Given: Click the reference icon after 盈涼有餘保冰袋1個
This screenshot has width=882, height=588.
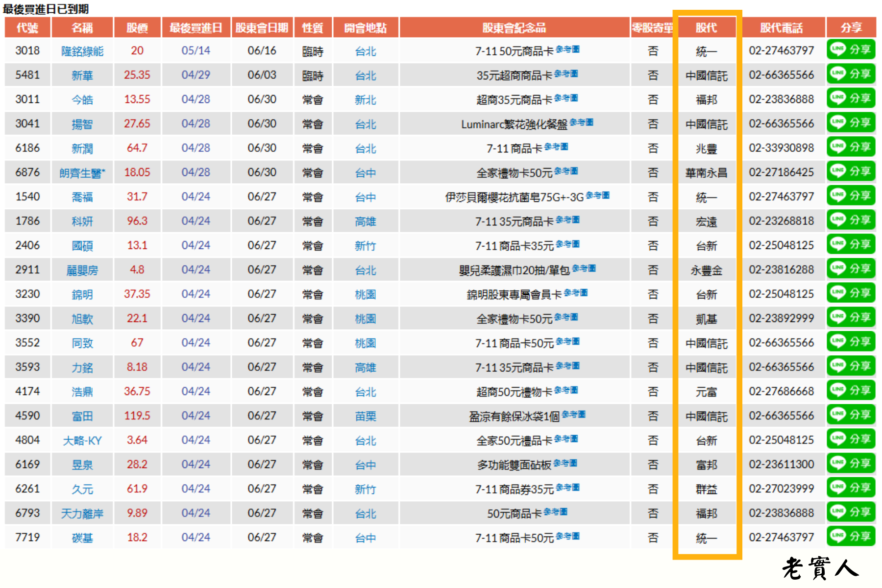Looking at the screenshot, I should click(574, 414).
